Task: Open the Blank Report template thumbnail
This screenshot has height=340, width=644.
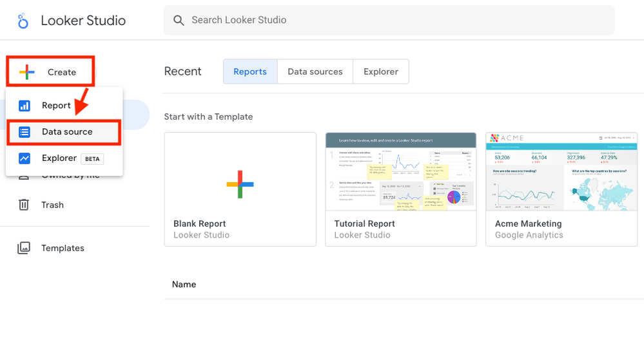Action: (240, 184)
